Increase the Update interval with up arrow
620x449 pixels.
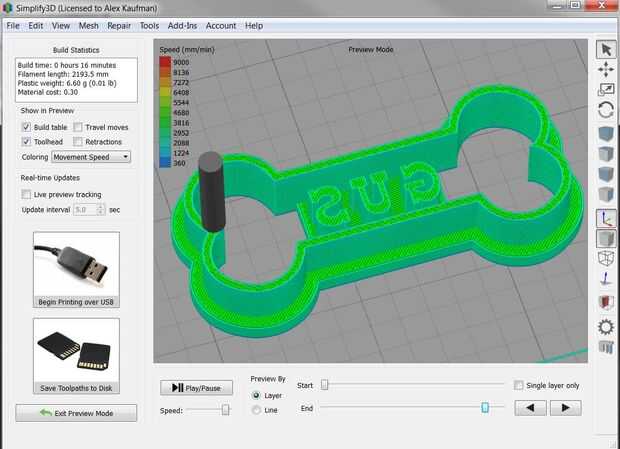coord(101,206)
